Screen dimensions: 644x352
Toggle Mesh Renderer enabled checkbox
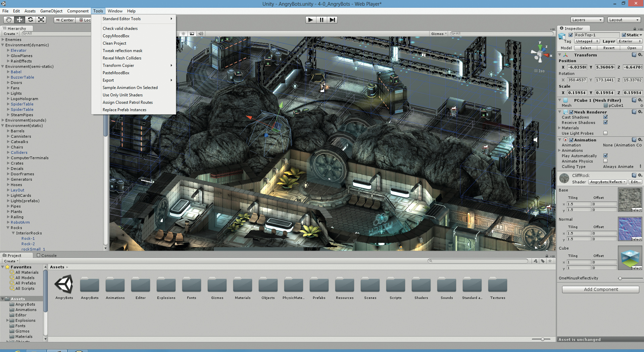[571, 112]
